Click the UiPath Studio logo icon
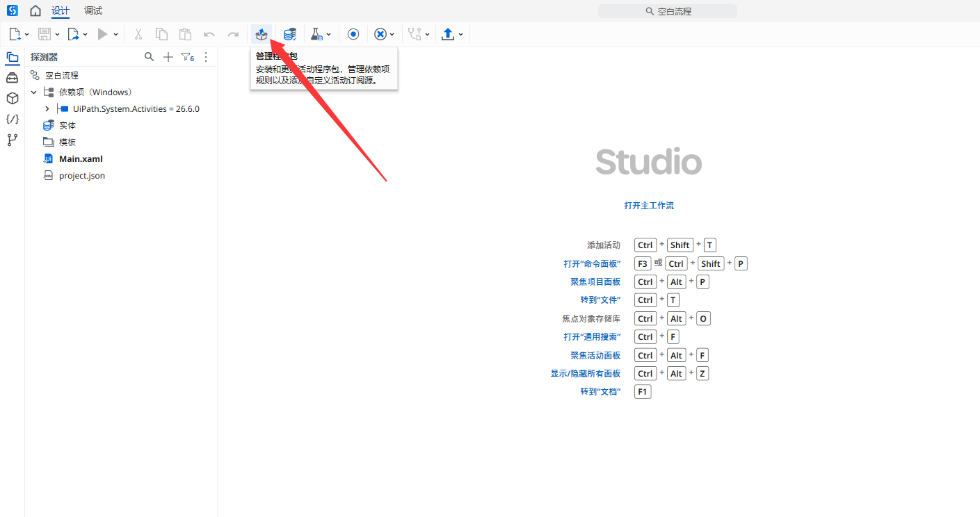The width and height of the screenshot is (980, 517). point(12,10)
